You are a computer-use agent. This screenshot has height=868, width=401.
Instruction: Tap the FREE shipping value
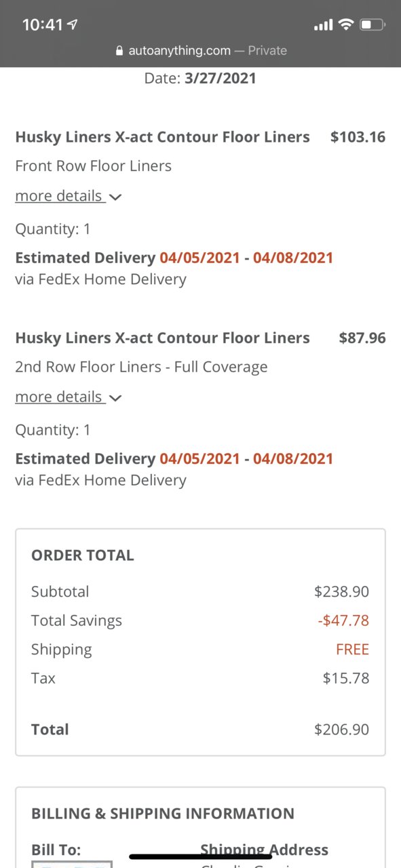(x=353, y=650)
